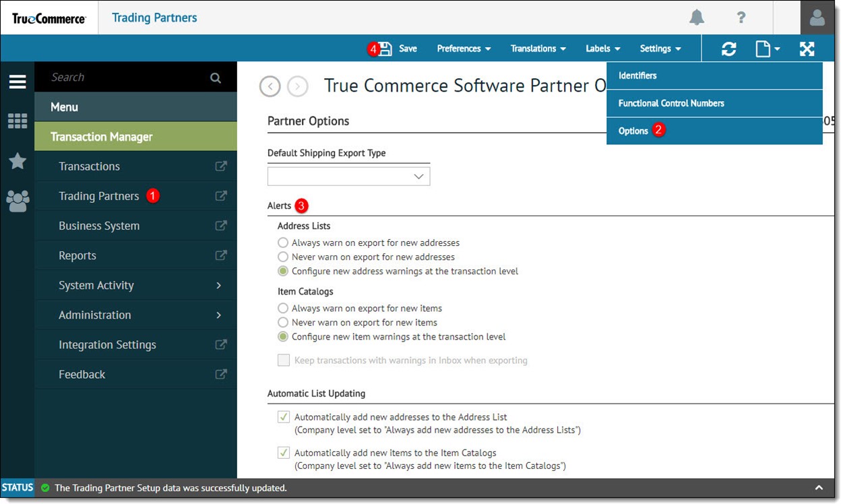This screenshot has width=841, height=504.
Task: Click the notifications bell icon
Action: pos(697,18)
